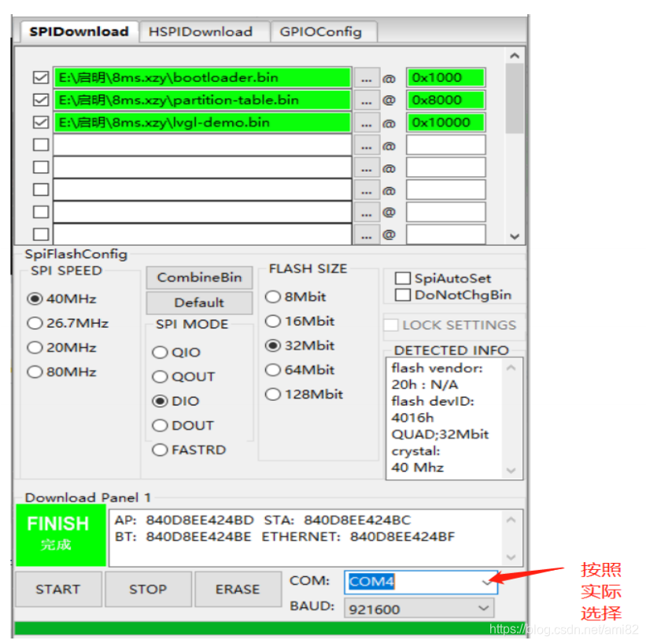Toggle the LOCK SETTINGS checkbox
The width and height of the screenshot is (646, 644).
pyautogui.click(x=391, y=325)
